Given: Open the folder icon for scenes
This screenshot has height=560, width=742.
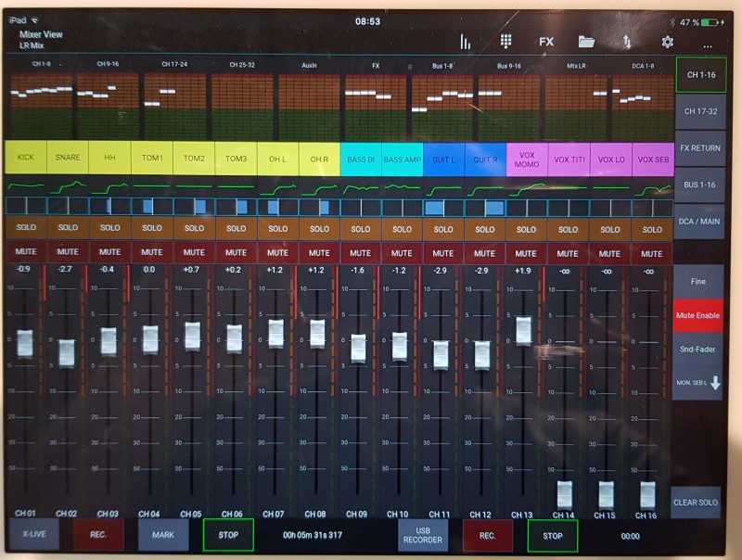Looking at the screenshot, I should click(x=586, y=42).
